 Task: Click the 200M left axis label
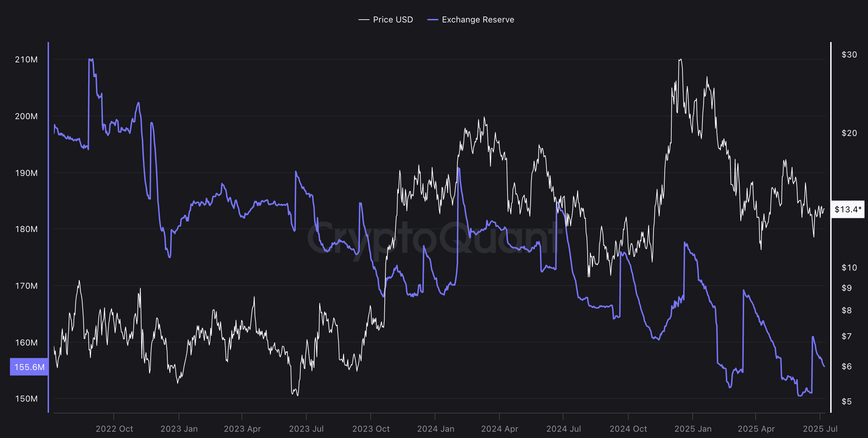tap(26, 116)
